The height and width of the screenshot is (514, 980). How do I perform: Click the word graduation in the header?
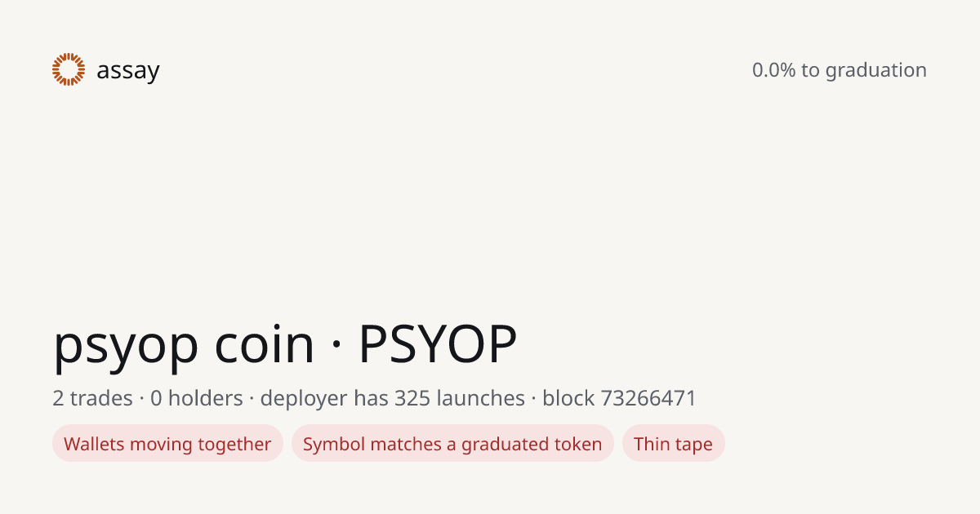coord(875,71)
